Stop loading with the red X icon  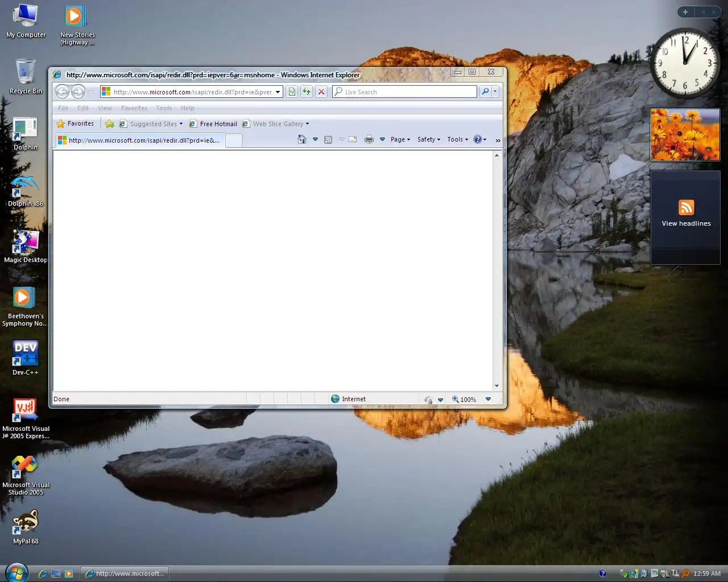[321, 92]
